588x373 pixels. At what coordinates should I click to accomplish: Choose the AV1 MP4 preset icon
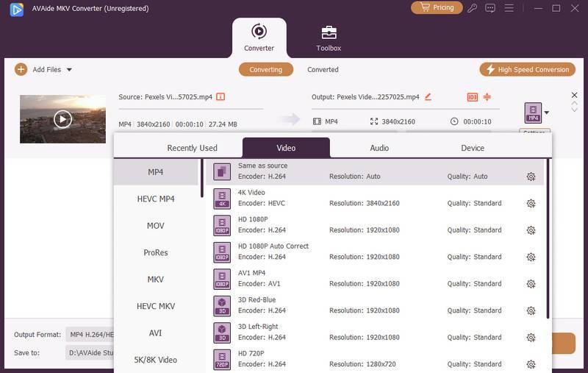[222, 279]
